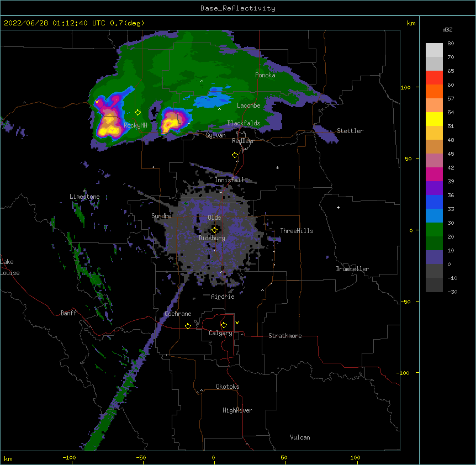Click the intense storm core west of RockyMH
Image resolution: width=476 pixels, height=465 pixels.
109,126
